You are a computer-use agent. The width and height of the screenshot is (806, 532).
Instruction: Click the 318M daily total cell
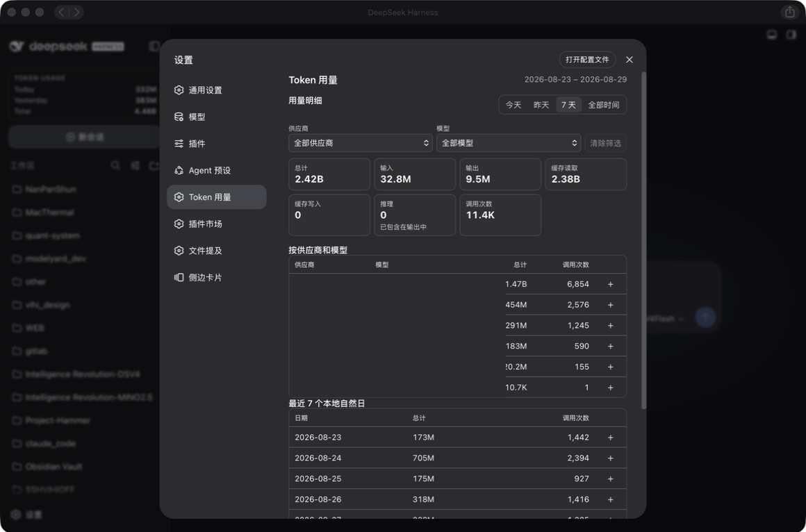point(423,499)
